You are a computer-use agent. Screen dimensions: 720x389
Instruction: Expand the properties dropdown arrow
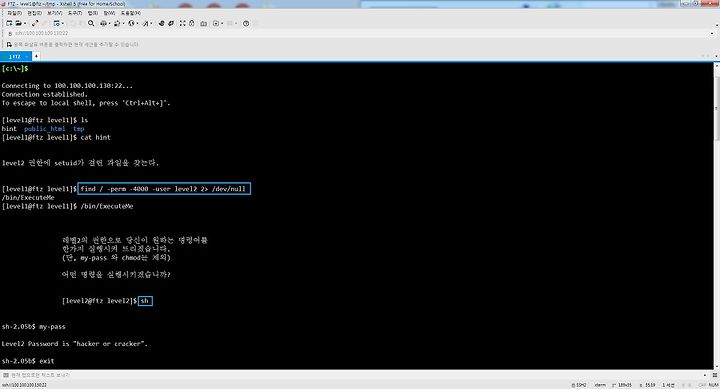click(x=63, y=23)
